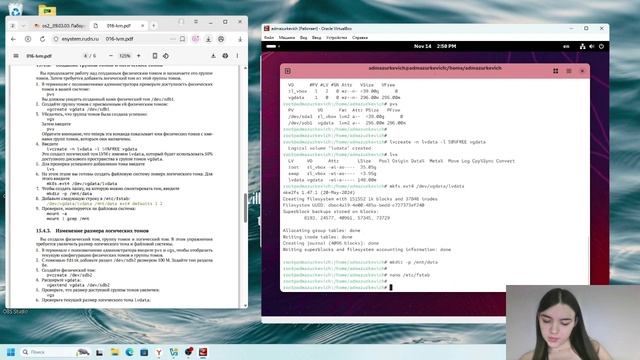Click the PDF vertical scrollbar thumb
The height and width of the screenshot is (360, 640).
[245, 208]
